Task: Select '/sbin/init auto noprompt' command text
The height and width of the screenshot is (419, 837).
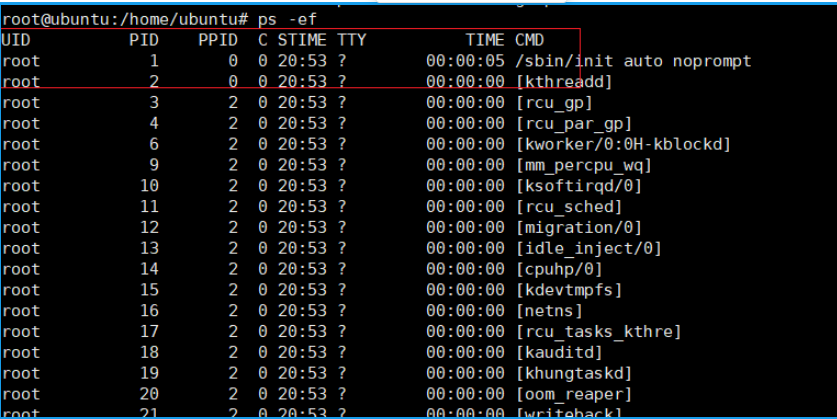Action: click(x=633, y=61)
